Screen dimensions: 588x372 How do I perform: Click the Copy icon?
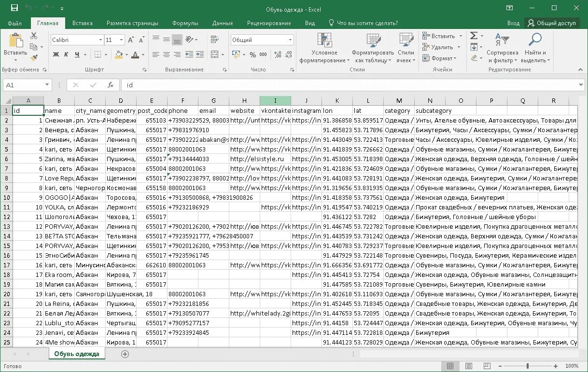click(33, 47)
